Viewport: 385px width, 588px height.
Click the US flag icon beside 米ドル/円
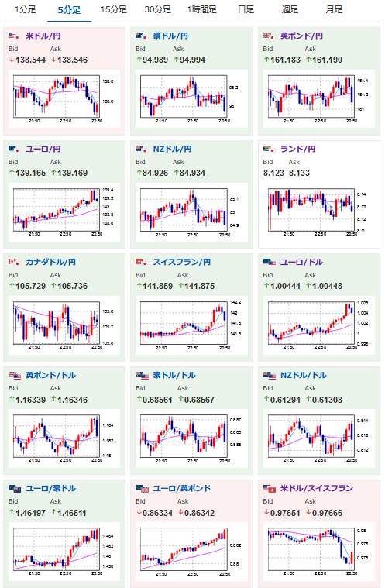(x=14, y=36)
